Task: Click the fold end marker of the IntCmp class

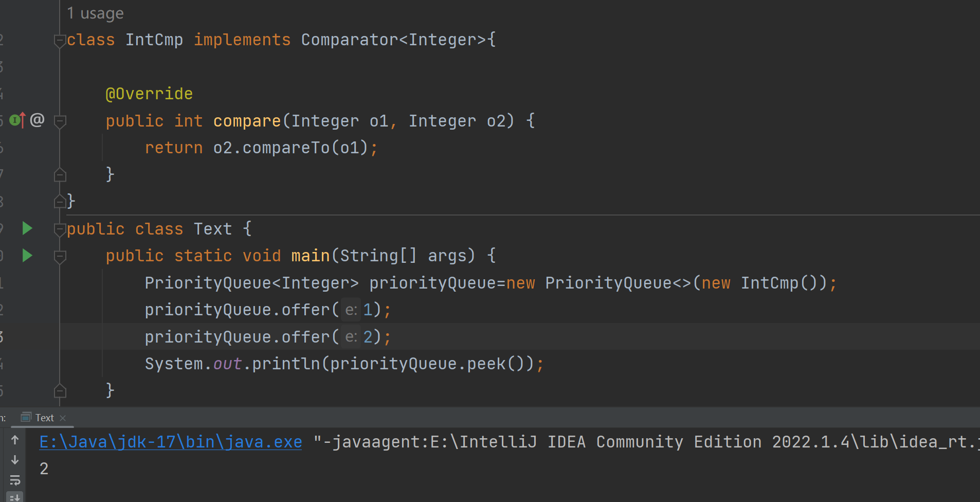Action: click(60, 202)
